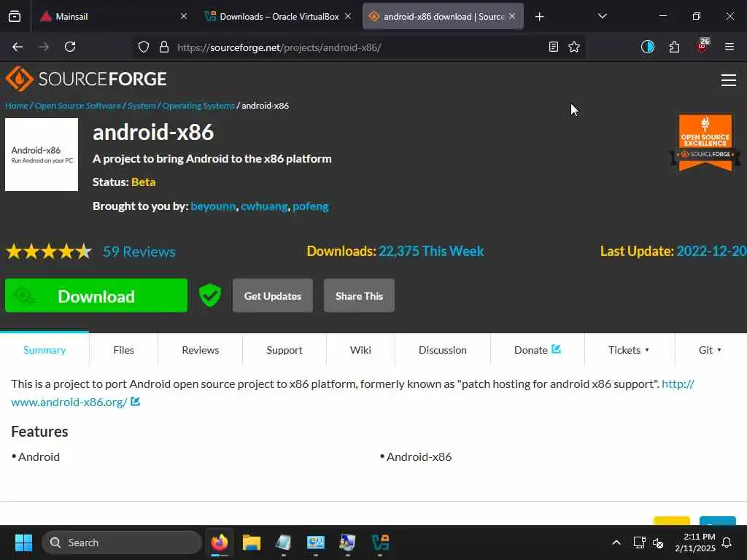This screenshot has width=747, height=560.
Task: Open the extension with 26 badge
Action: click(703, 46)
